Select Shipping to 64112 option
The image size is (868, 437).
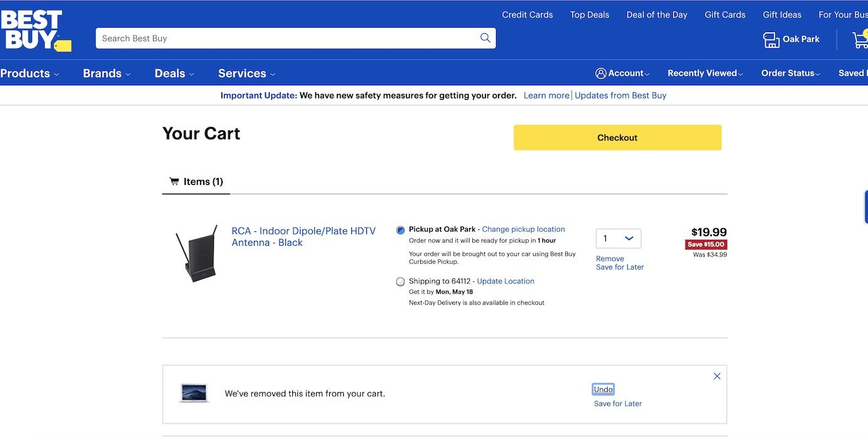[401, 282]
